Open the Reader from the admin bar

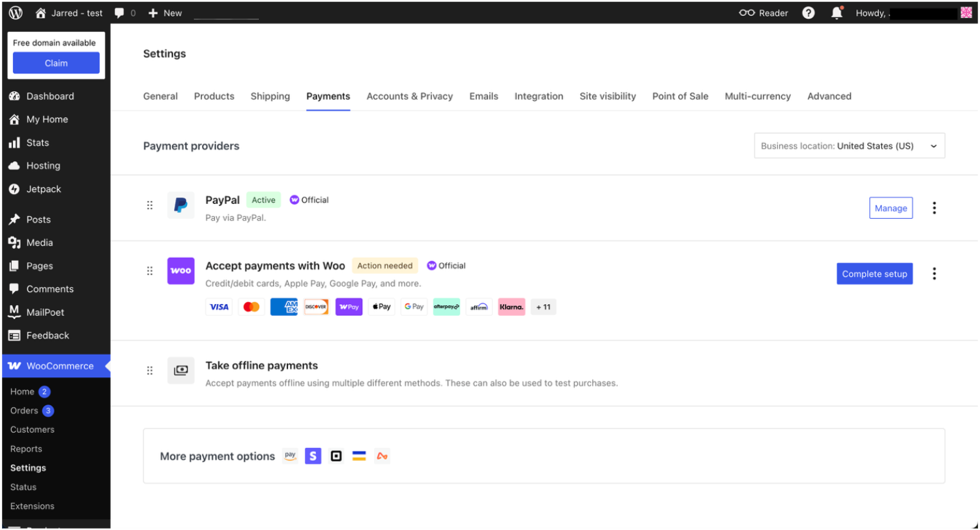tap(764, 13)
